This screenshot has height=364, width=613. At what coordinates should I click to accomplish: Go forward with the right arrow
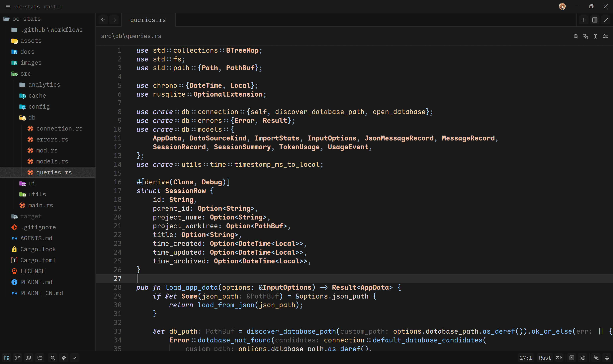point(114,20)
